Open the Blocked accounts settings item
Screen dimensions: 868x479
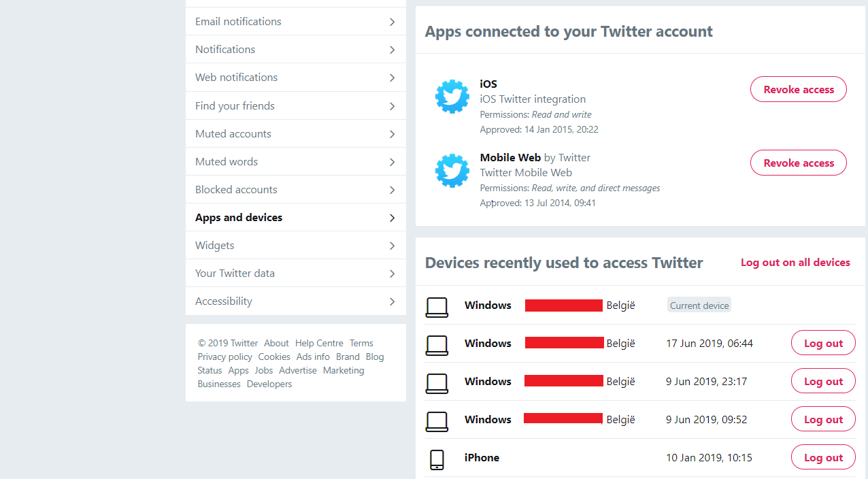(x=296, y=190)
